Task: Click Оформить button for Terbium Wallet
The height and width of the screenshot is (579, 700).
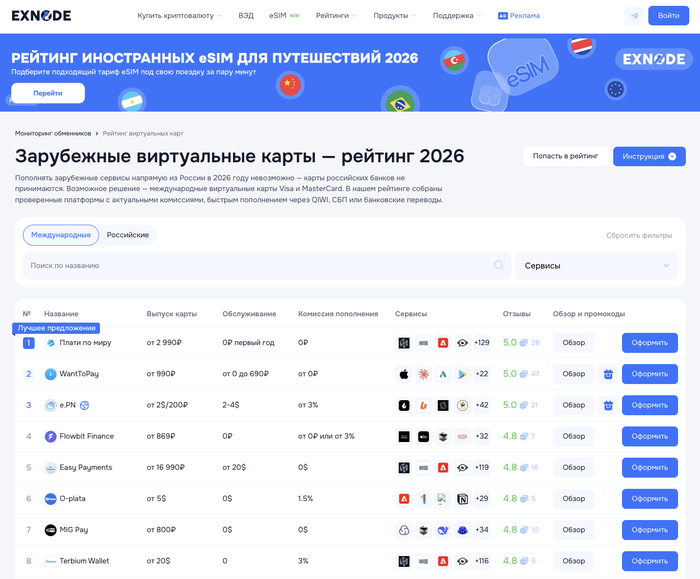Action: (x=650, y=561)
